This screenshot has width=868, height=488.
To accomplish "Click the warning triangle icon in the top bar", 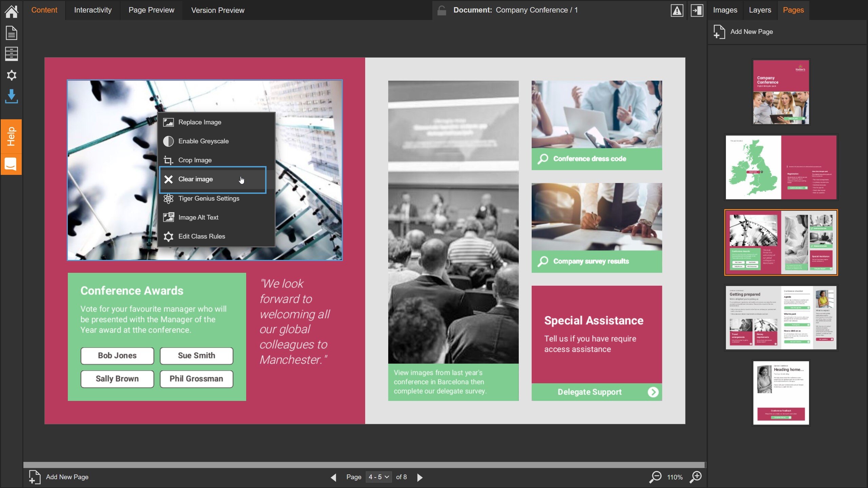I will point(677,11).
